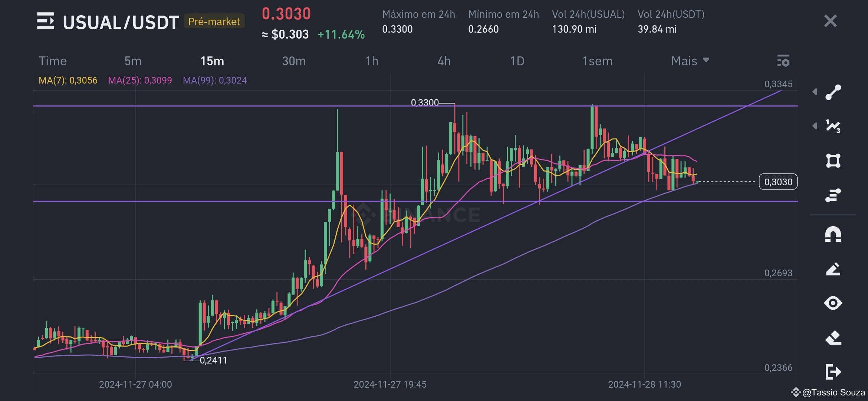Click the MA(99): 0,3024 indicator label
Screen dimensions: 868x401
pos(215,80)
